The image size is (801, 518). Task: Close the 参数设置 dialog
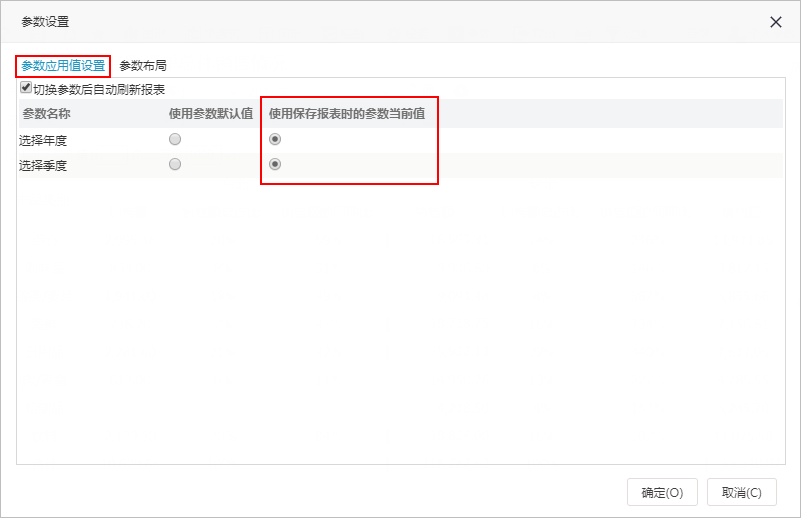(775, 22)
